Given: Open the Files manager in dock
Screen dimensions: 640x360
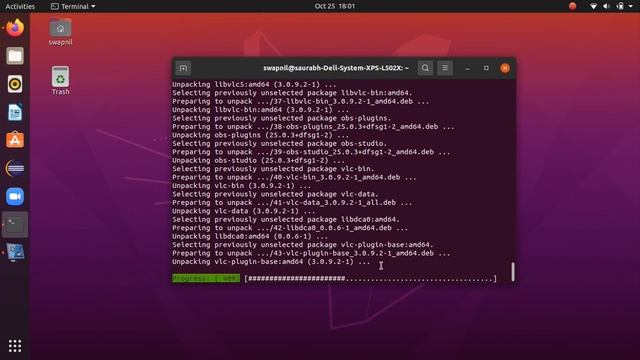Looking at the screenshot, I should point(15,56).
